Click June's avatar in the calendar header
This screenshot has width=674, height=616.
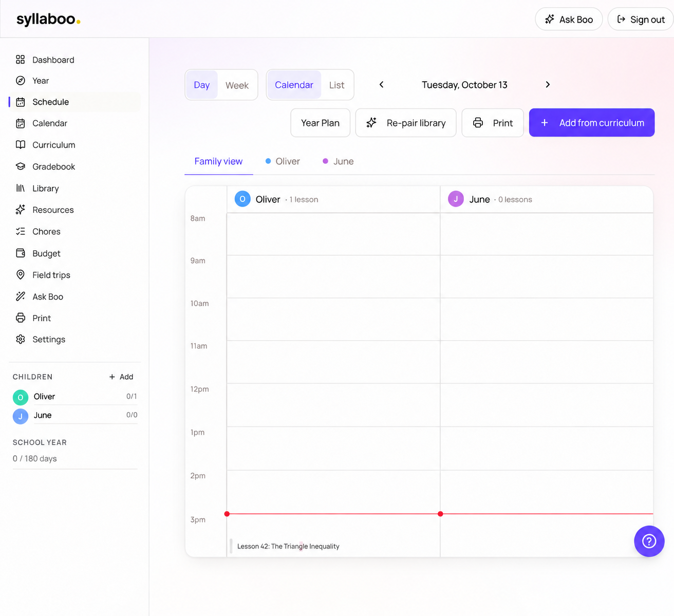[x=456, y=199]
